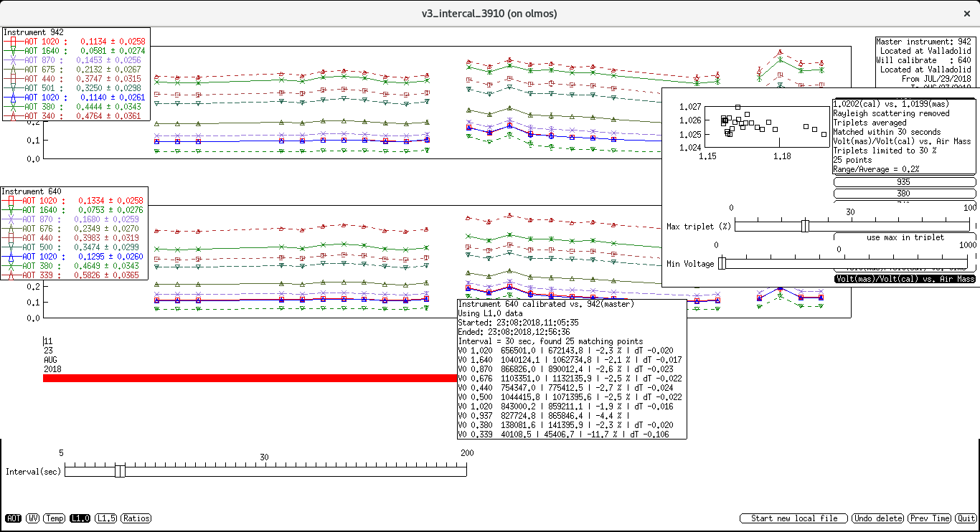Click 'Matched within 30 seconds' text
980x532 pixels.
coord(887,132)
